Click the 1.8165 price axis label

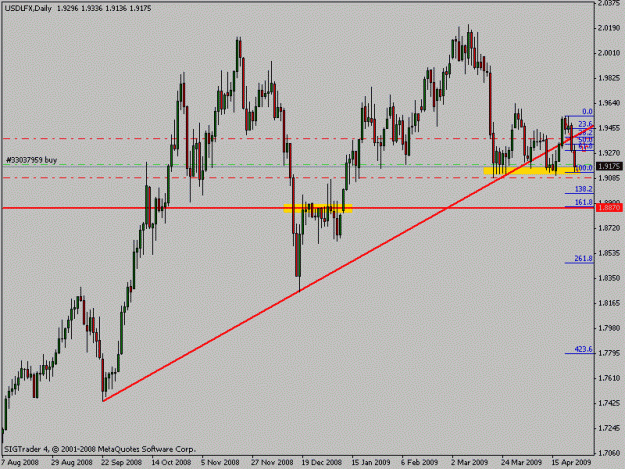coord(609,303)
